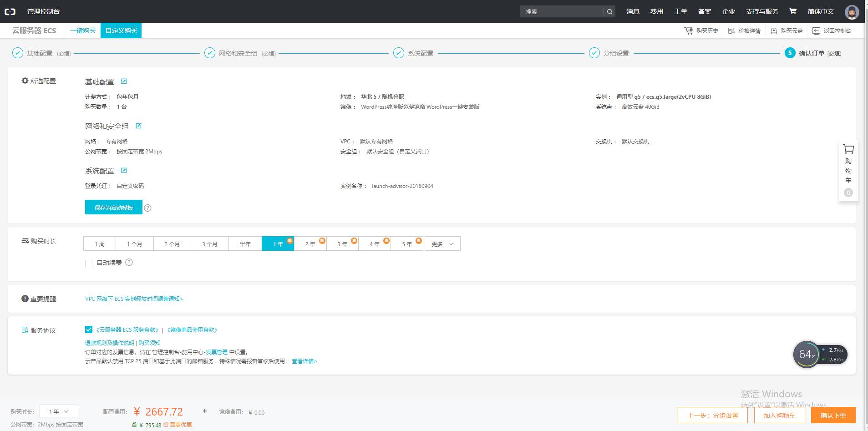Viewport: 868px width, 431px height.
Task: Click completed step circle for 系统配置
Action: (x=398, y=53)
